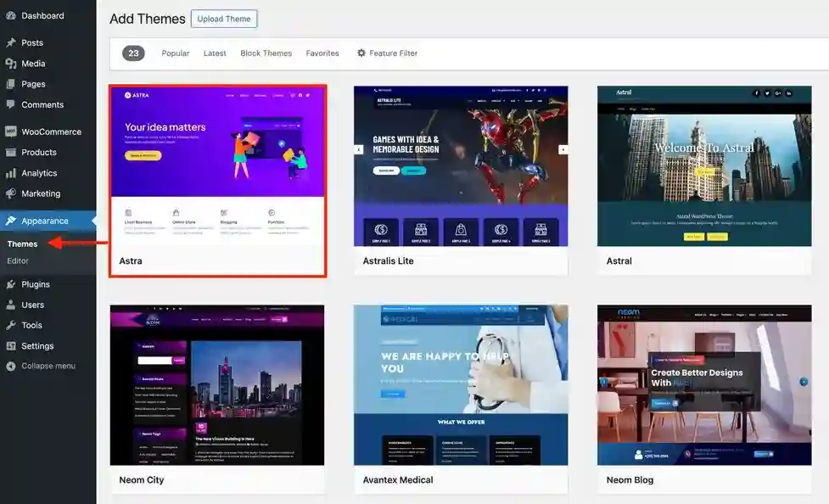The height and width of the screenshot is (504, 829).
Task: Click the Dashboard icon in sidebar
Action: [x=10, y=16]
